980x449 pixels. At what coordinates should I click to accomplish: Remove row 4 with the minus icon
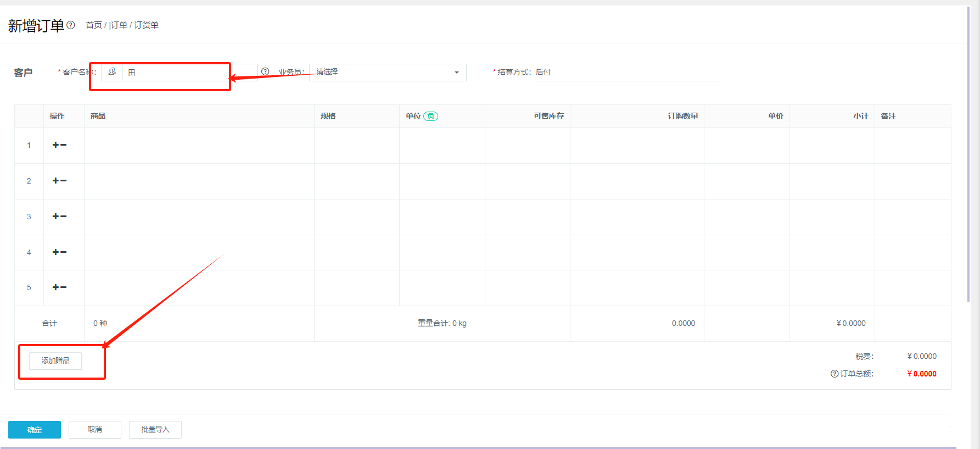(x=64, y=252)
